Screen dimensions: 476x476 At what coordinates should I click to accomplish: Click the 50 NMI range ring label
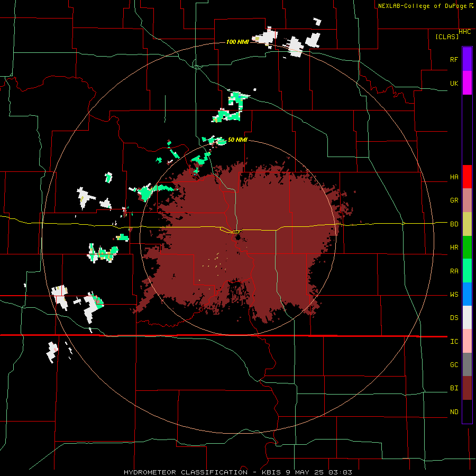coord(237,140)
